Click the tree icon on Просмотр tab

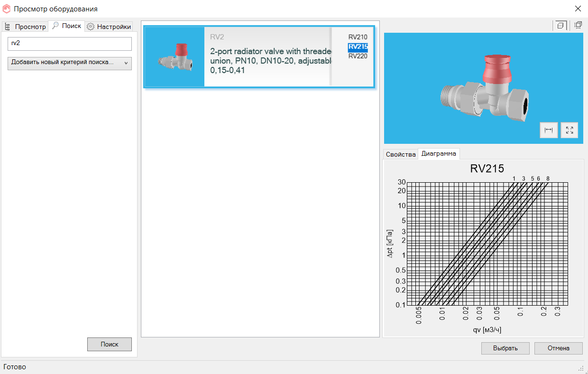tap(7, 27)
